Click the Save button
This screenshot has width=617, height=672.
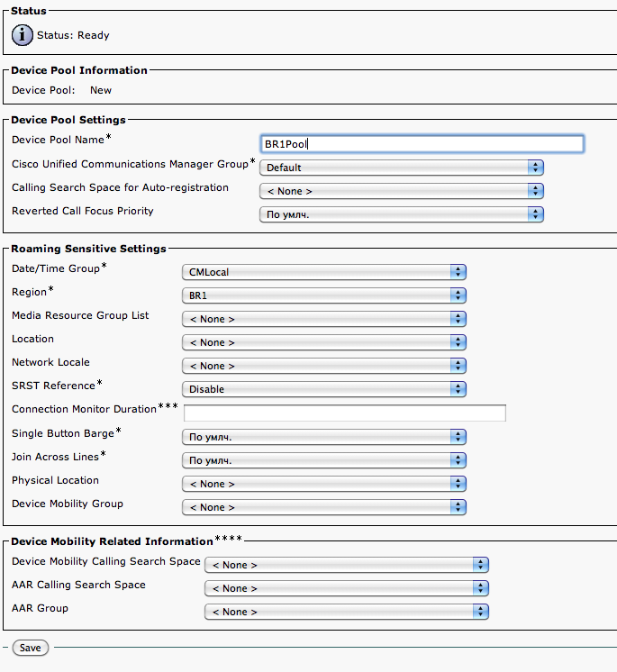click(30, 648)
